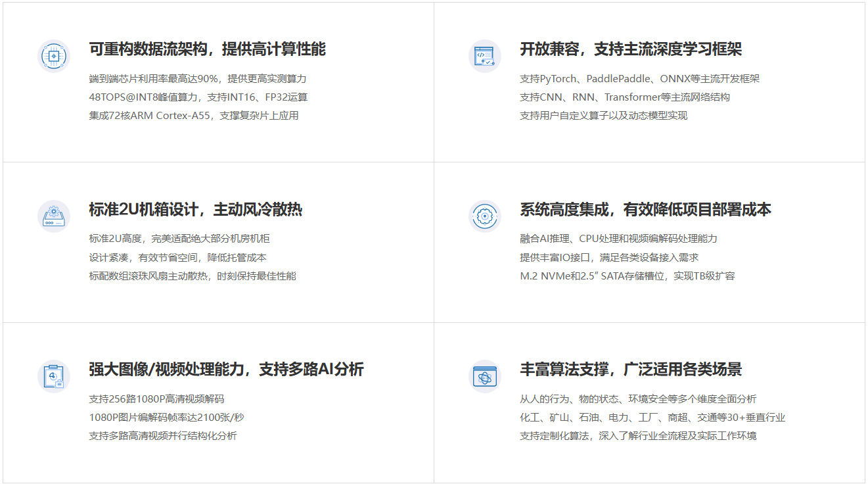Click the chip icon beside 可重构数据流架构
The width and height of the screenshot is (868, 486).
click(x=54, y=56)
